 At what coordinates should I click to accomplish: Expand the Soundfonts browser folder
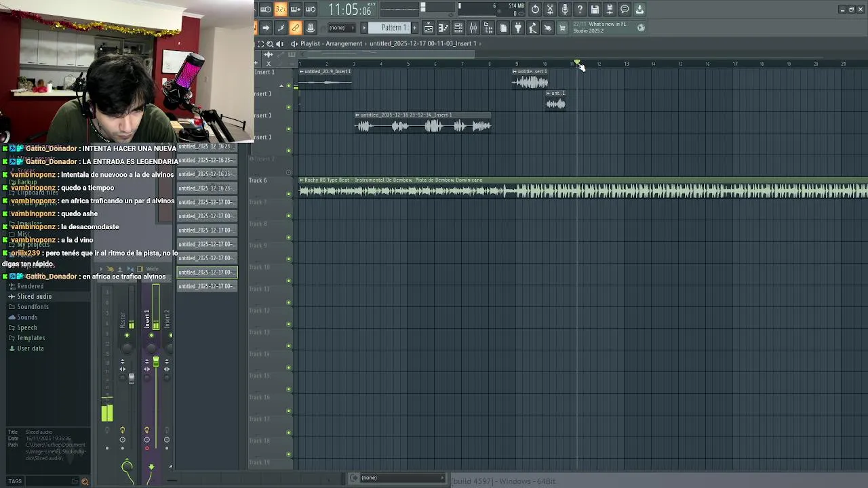(x=33, y=306)
